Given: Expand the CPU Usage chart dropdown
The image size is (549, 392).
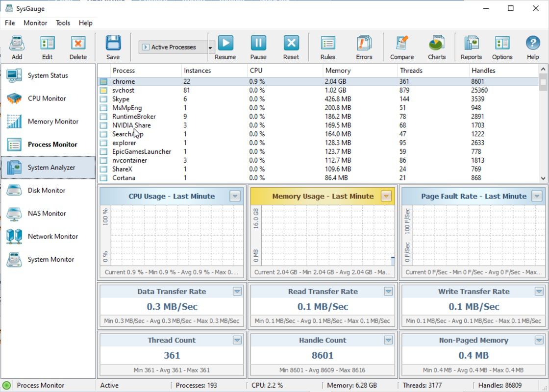Looking at the screenshot, I should [235, 196].
